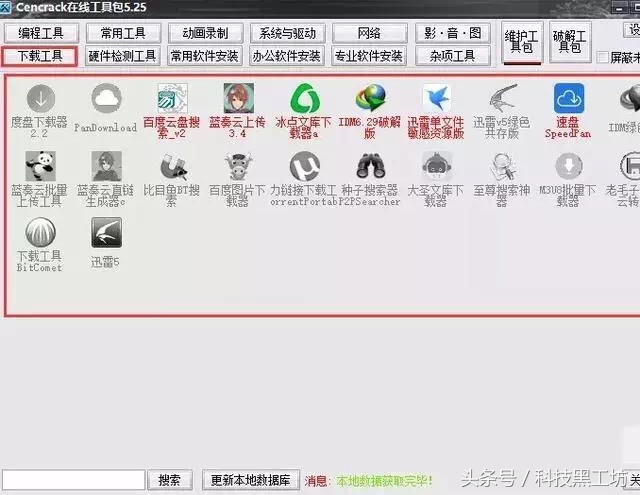Viewport: 640px width, 495px height.
Task: Click the 搜索 button
Action: pyautogui.click(x=170, y=480)
